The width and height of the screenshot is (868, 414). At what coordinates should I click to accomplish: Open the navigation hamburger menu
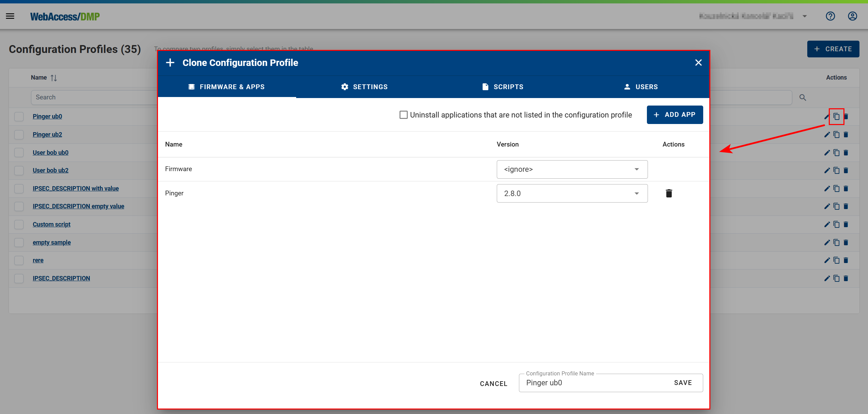[x=10, y=16]
